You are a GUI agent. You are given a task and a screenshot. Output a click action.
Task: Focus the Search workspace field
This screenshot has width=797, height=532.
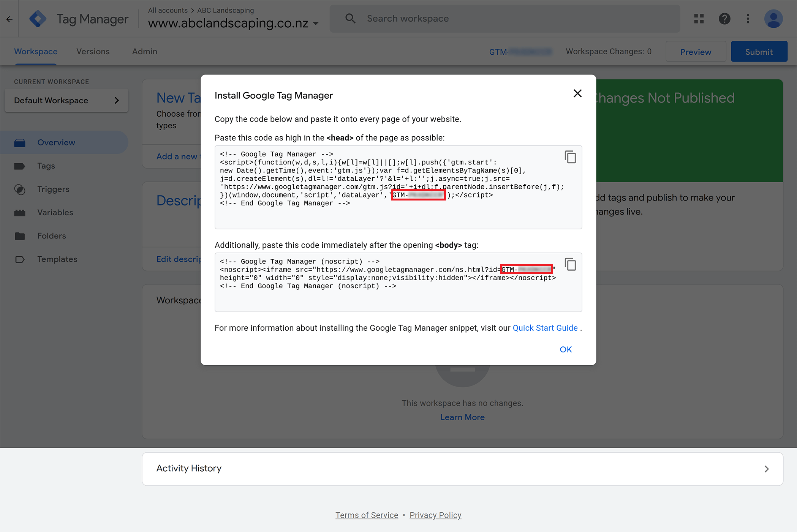505,19
